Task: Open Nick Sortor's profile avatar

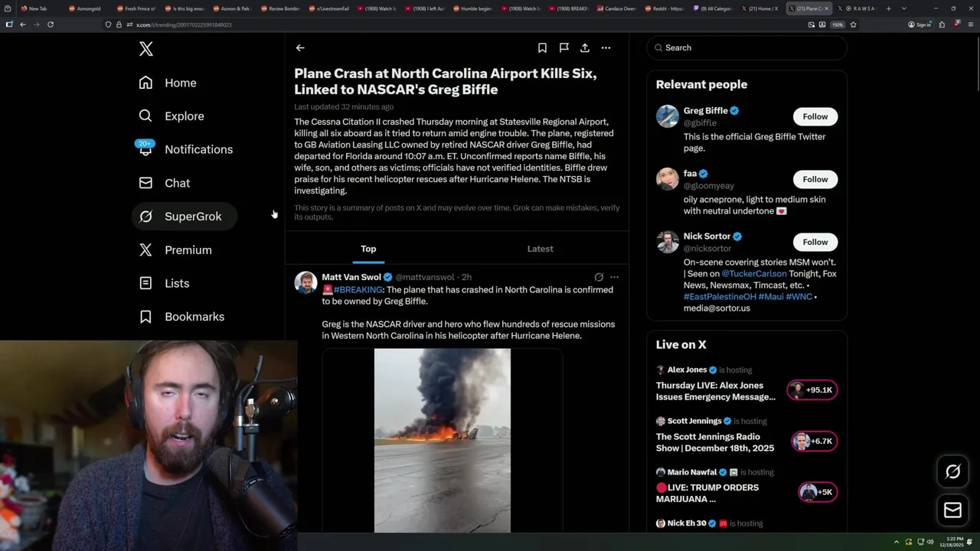Action: tap(668, 242)
